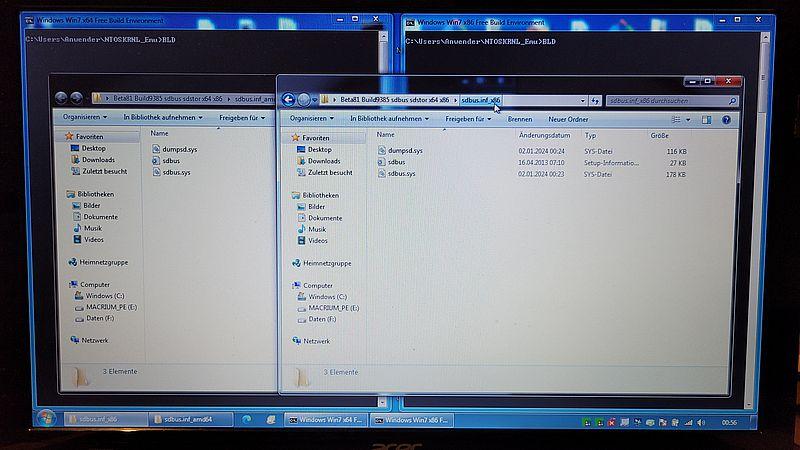This screenshot has height=450, width=800.
Task: Switch to sdbus.inf_amd64 taskbar button
Action: (191, 419)
